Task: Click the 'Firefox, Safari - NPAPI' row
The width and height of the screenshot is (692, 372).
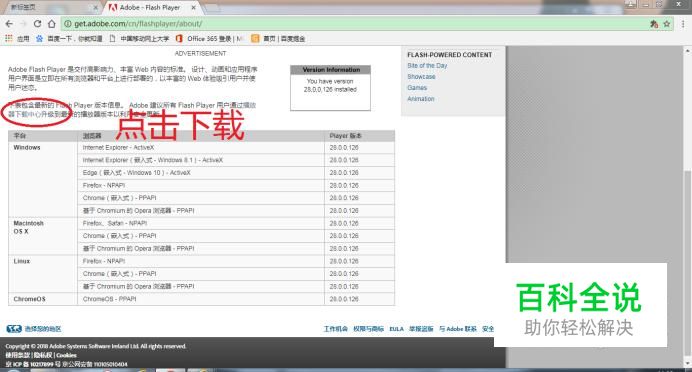Action: pos(201,223)
